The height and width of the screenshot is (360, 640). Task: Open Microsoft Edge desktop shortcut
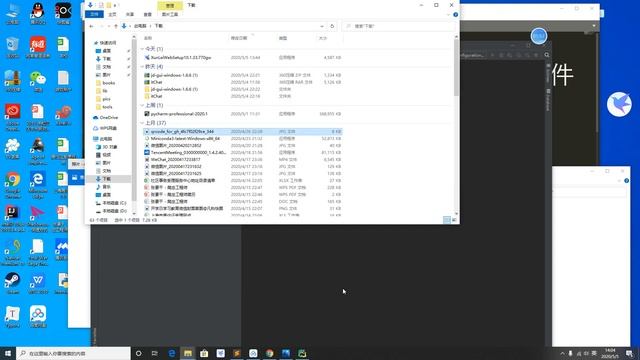[38, 184]
